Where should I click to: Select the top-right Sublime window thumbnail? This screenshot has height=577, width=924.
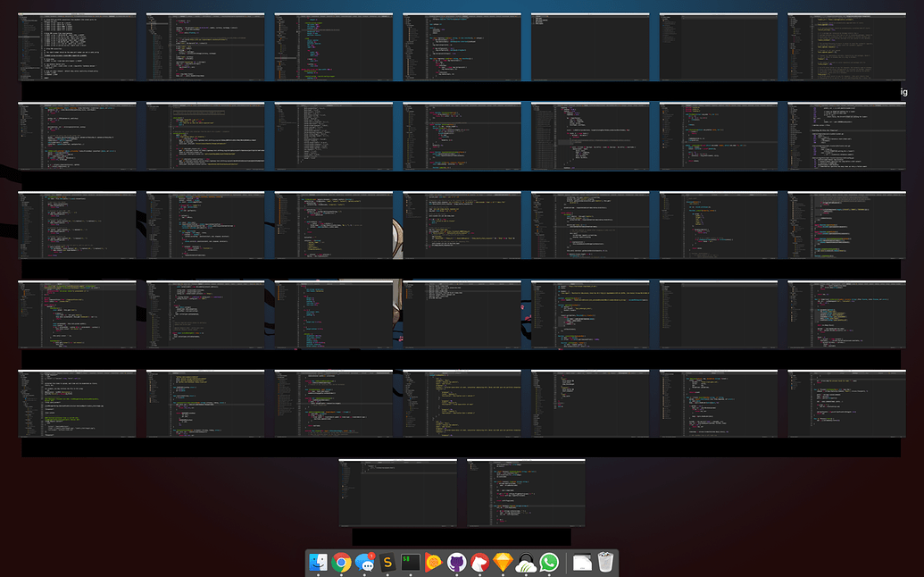coord(846,47)
